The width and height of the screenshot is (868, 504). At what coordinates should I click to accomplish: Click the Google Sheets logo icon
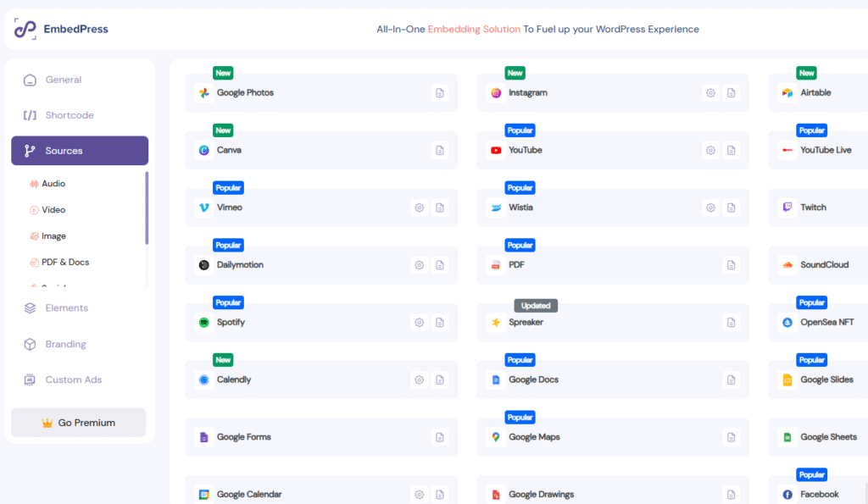click(x=787, y=437)
